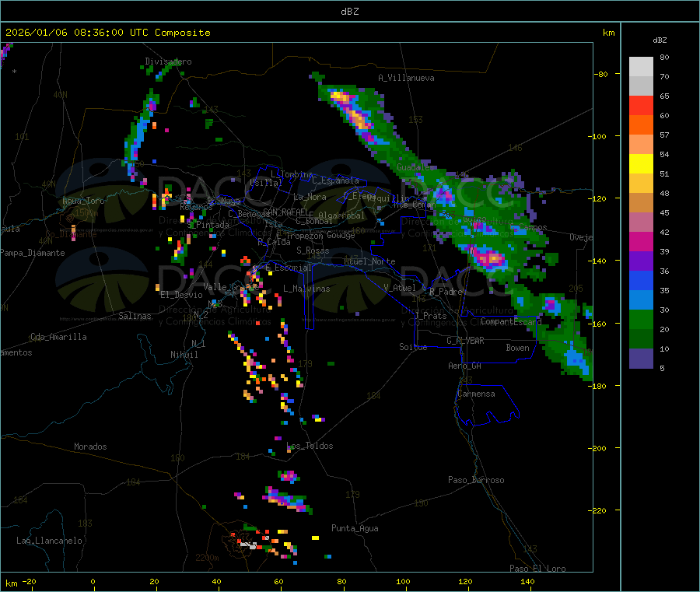Click the white echo near 2200m volcano
Viewport: 700px width, 592px height.
click(248, 545)
